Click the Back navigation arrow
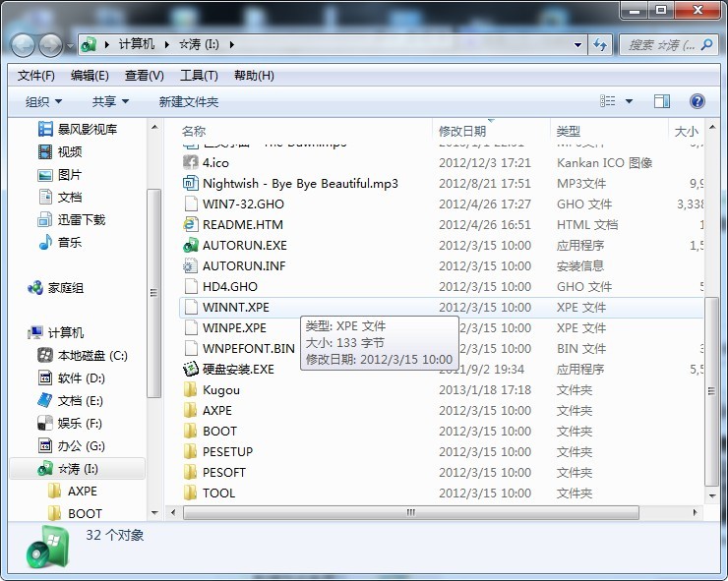Viewport: 728px width, 581px height. 23,45
